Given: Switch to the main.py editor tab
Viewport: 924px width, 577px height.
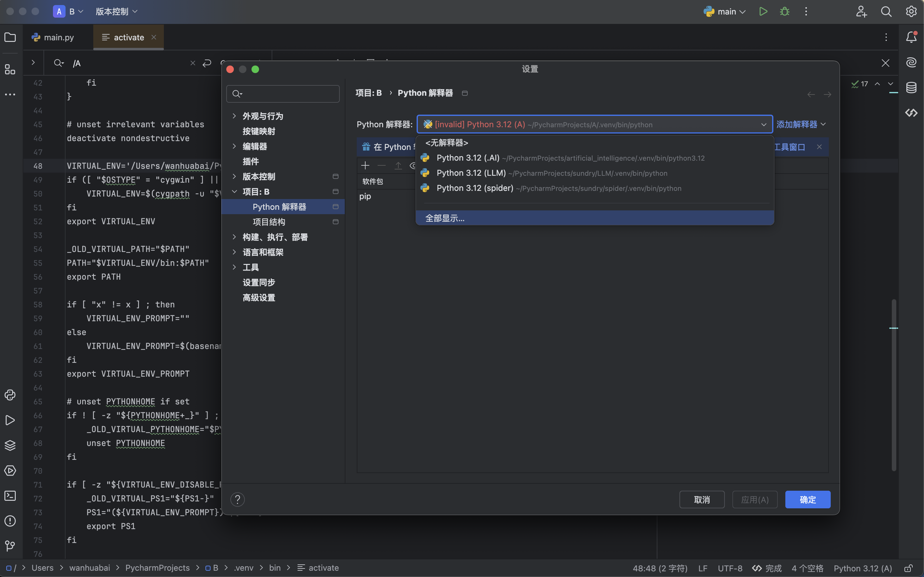Looking at the screenshot, I should click(x=58, y=37).
